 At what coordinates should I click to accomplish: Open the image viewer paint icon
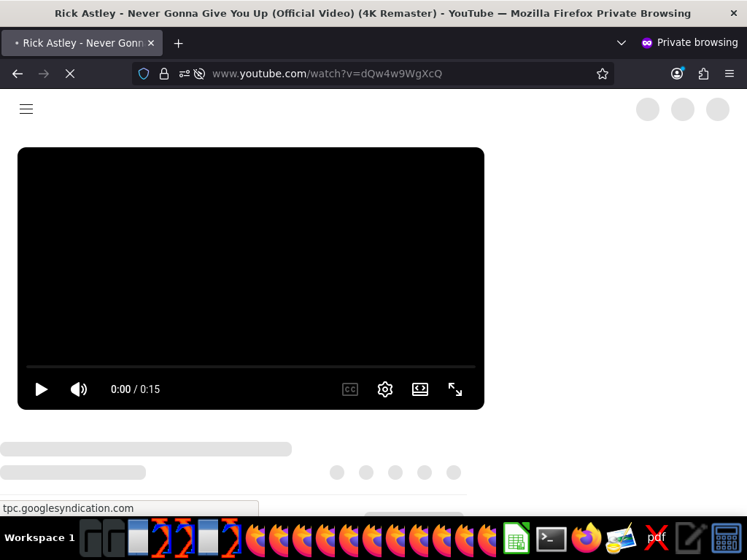click(621, 538)
